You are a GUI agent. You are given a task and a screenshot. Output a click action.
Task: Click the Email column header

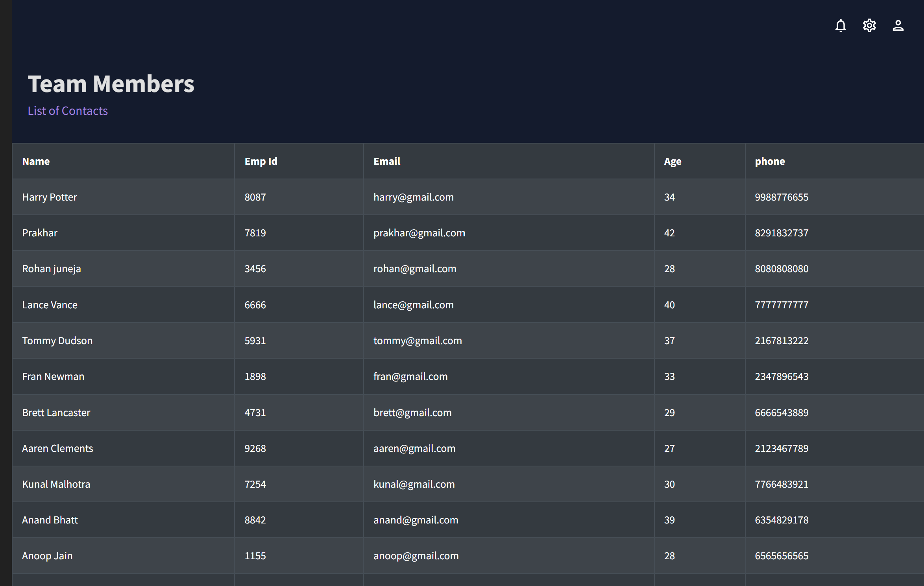(387, 161)
